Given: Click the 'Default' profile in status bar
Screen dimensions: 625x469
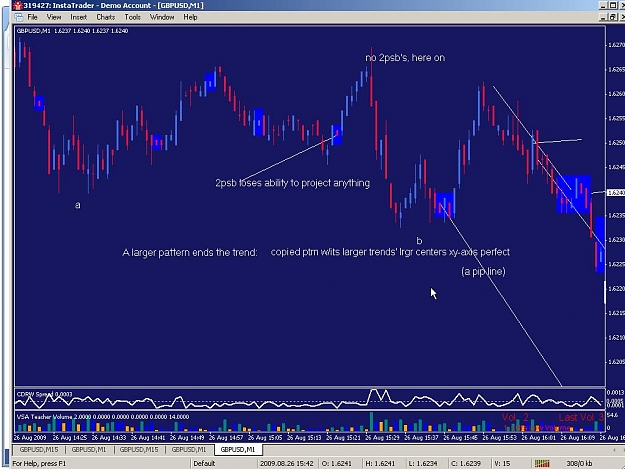Looking at the screenshot, I should [204, 463].
